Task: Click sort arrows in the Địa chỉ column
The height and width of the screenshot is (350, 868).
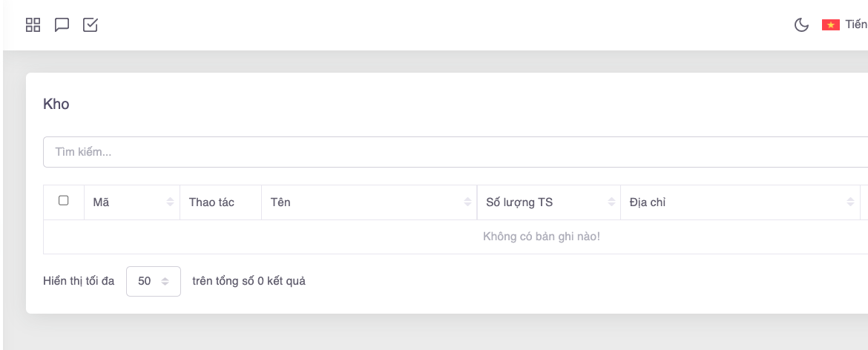Action: (x=850, y=202)
